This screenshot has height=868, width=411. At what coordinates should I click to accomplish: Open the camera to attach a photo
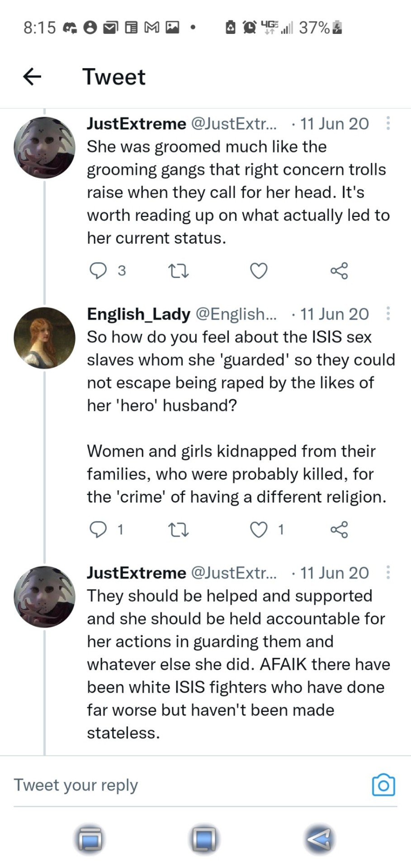click(383, 785)
